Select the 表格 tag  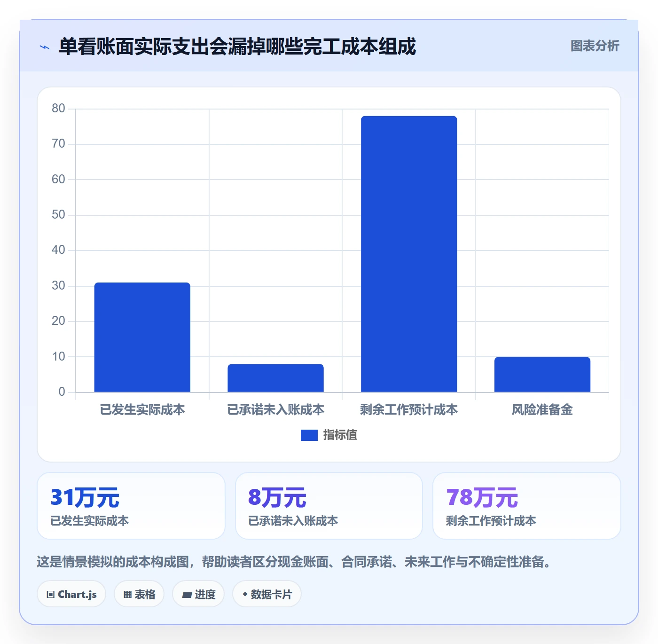[139, 594]
